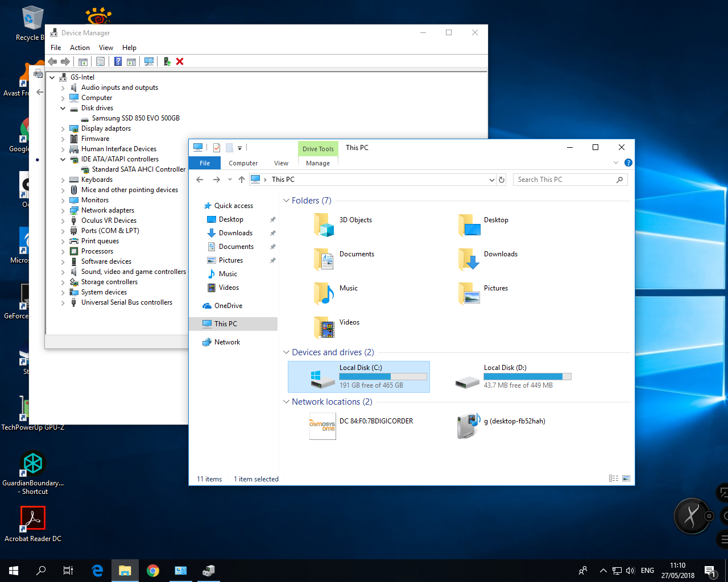Collapse the Disk drives tree node
The image size is (728, 582).
point(63,108)
